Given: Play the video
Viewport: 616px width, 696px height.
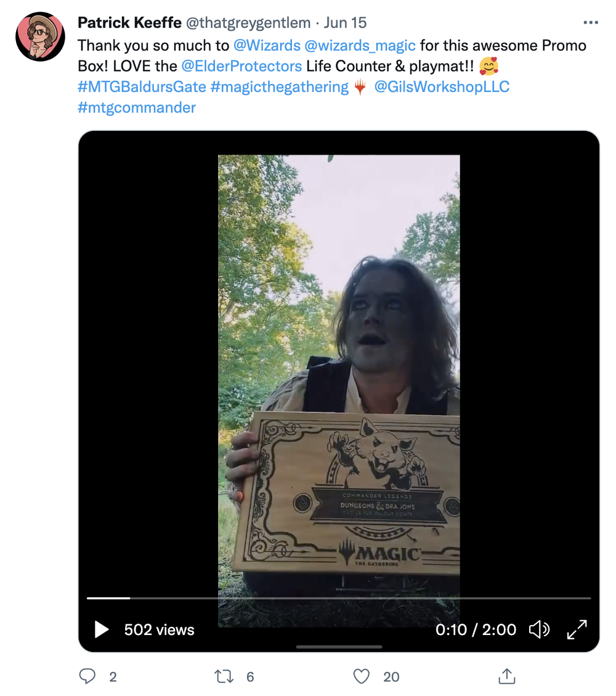Looking at the screenshot, I should (102, 629).
